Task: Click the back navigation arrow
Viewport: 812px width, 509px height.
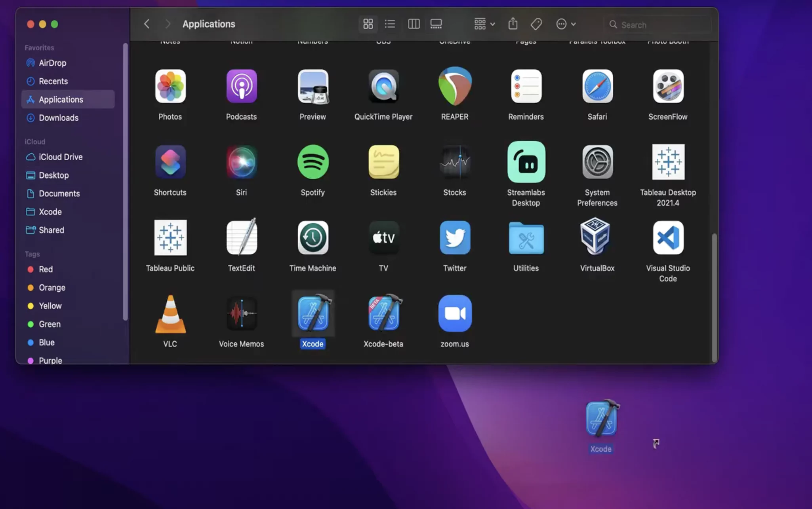Action: coord(147,24)
